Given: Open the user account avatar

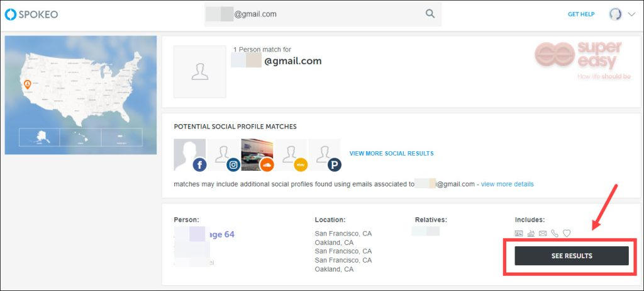Looking at the screenshot, I should pos(615,14).
